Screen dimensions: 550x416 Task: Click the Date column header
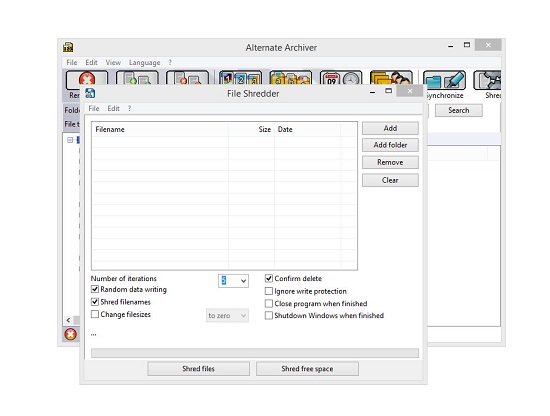click(x=307, y=129)
